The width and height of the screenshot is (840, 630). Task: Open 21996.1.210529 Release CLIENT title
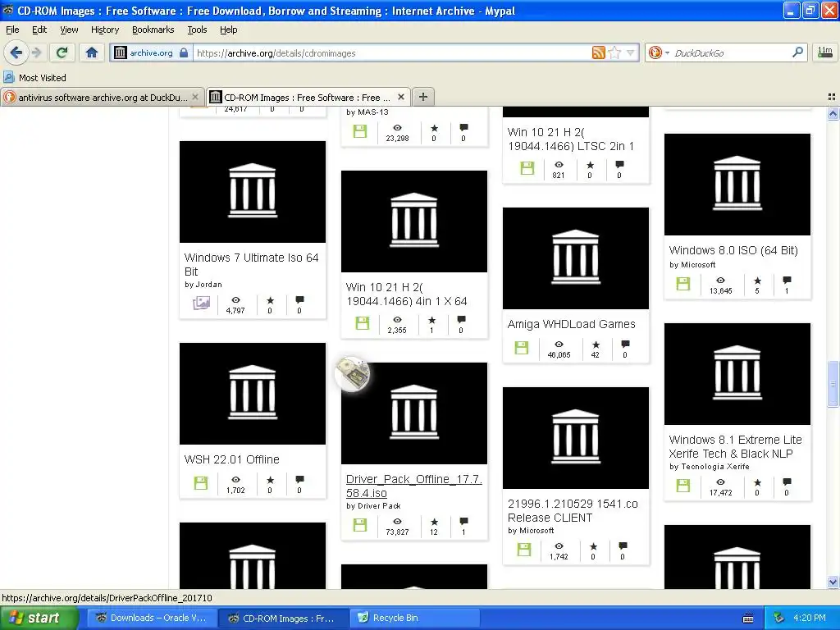573,510
